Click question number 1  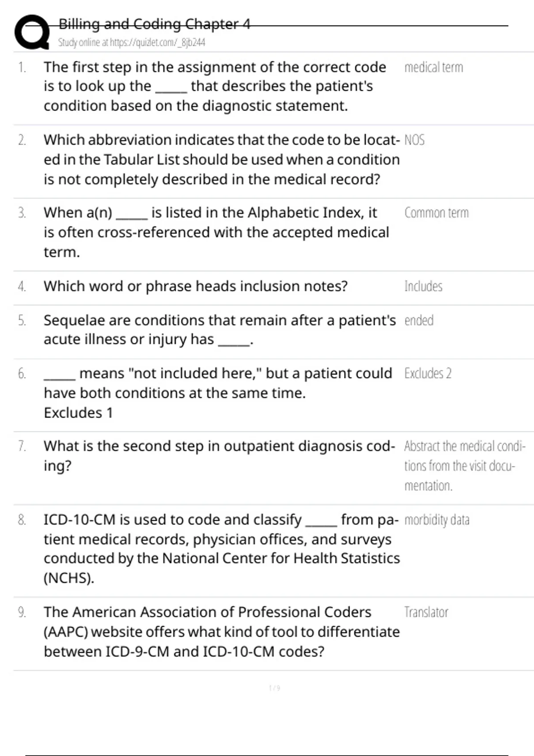[22, 68]
